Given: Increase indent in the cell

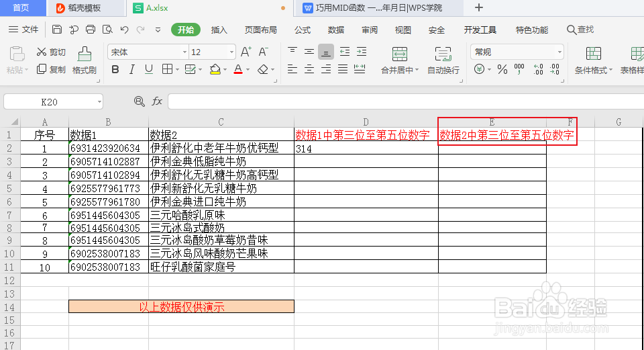Looking at the screenshot, I should (x=362, y=52).
